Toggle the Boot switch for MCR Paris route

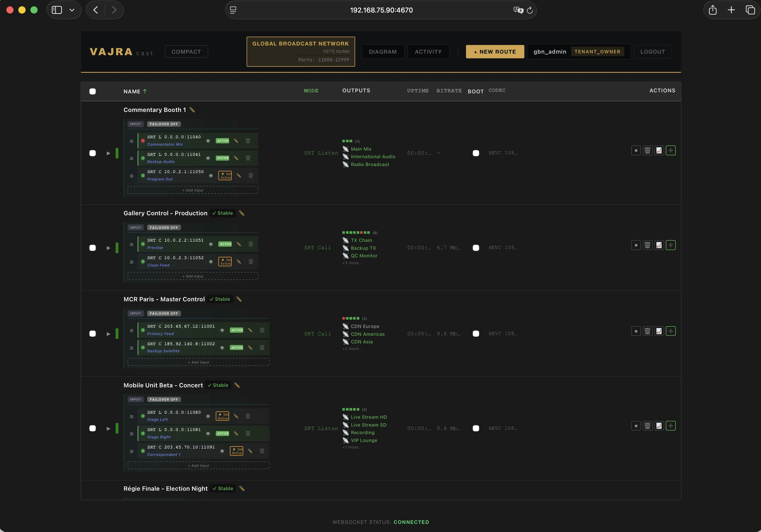click(x=476, y=334)
